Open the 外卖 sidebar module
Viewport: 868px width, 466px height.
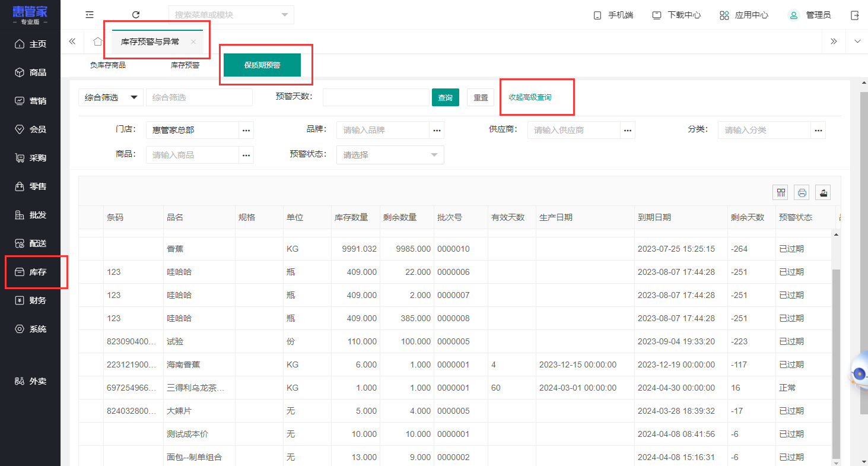[x=30, y=381]
